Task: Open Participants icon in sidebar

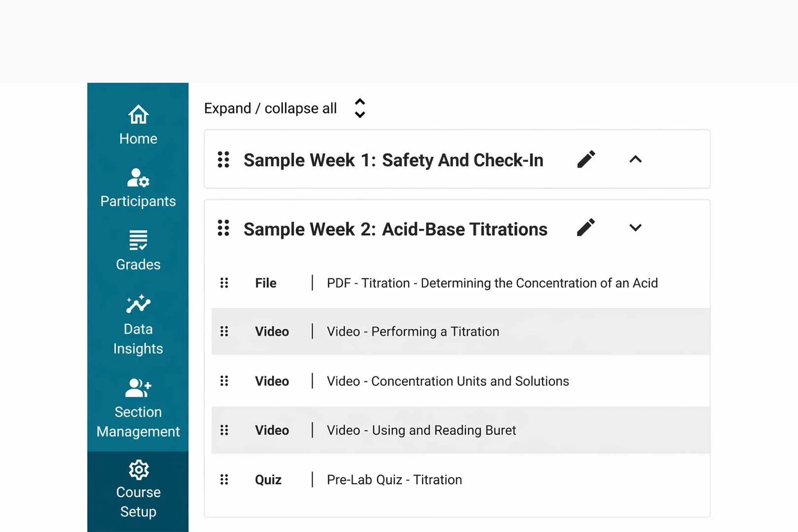Action: pos(138,178)
